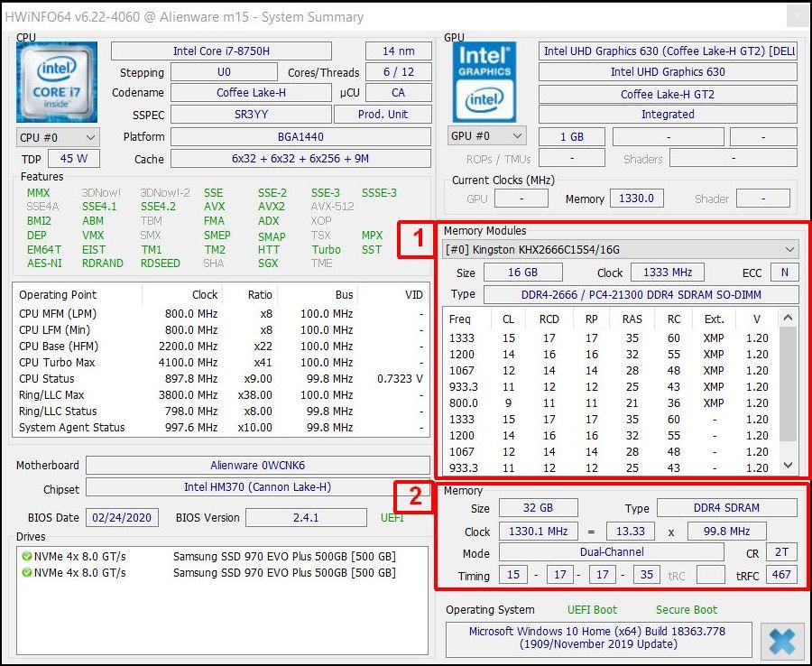This screenshot has height=666, width=812.
Task: Click the BIOS Date 02/24/2020 field
Action: [x=122, y=517]
